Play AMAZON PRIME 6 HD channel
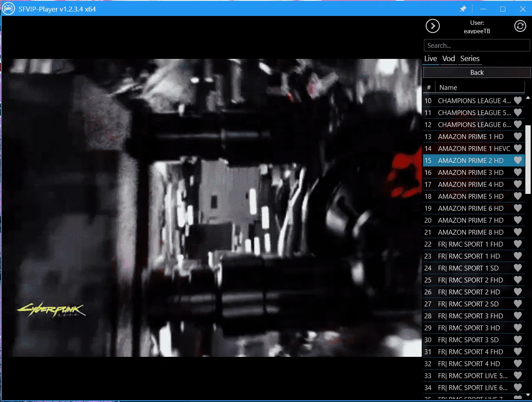Image resolution: width=532 pixels, height=402 pixels. [x=474, y=208]
